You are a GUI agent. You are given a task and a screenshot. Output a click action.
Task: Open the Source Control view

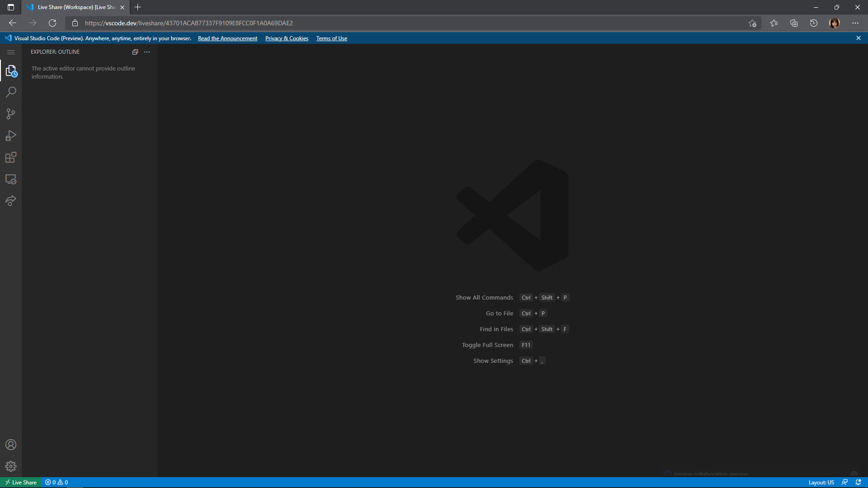11,114
